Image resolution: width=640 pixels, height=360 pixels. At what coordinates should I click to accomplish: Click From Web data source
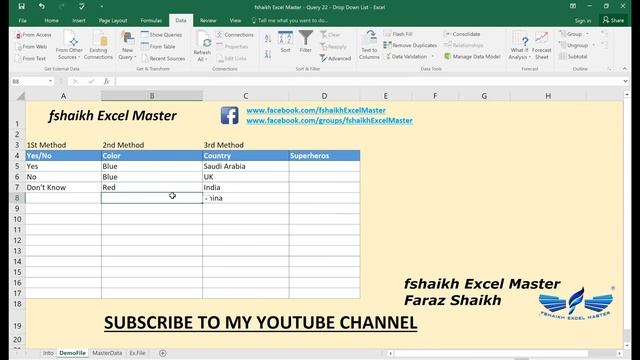point(32,47)
